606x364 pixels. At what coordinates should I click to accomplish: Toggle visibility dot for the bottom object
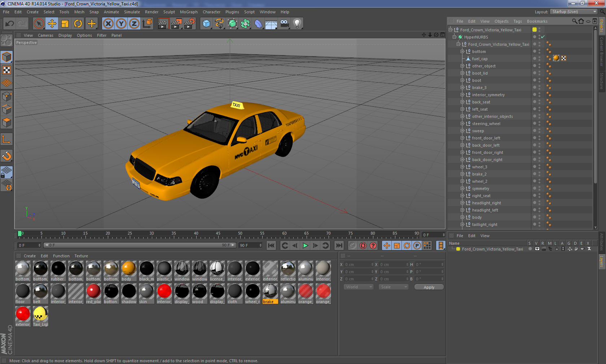(535, 51)
